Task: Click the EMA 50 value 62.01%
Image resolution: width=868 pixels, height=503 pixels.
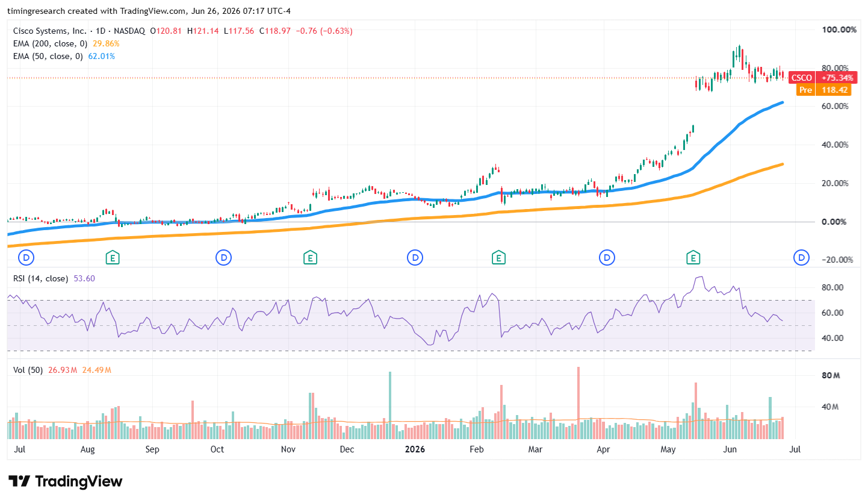Action: click(x=101, y=56)
